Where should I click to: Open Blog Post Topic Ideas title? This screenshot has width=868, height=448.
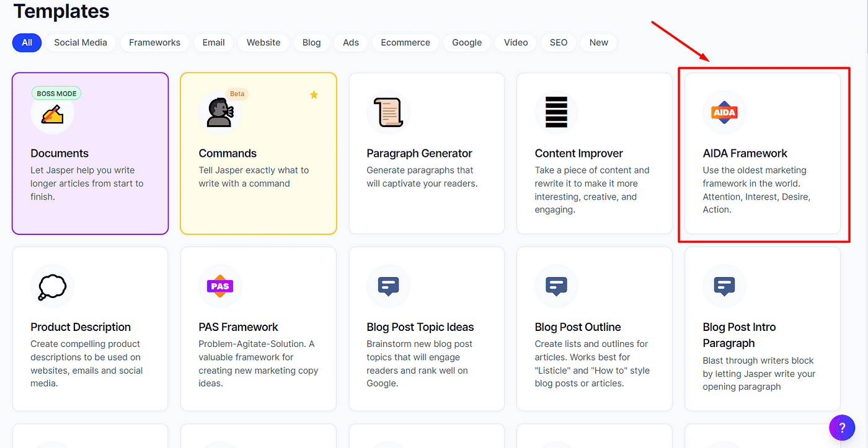click(420, 327)
